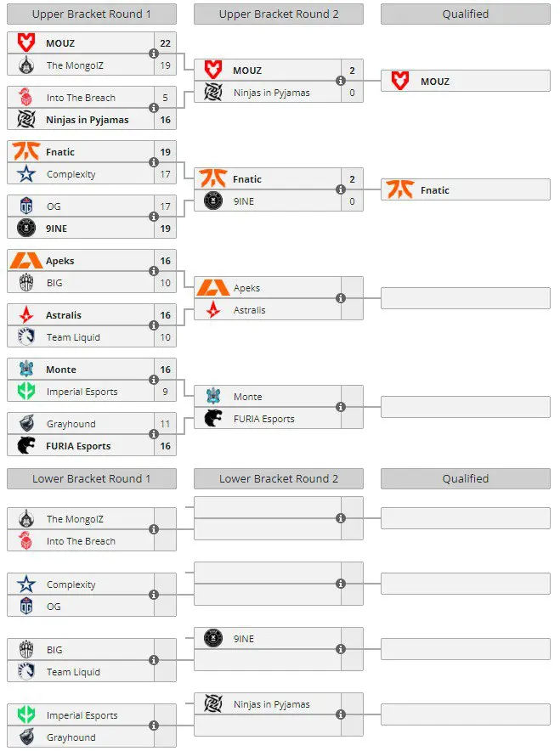Click the Astralis logo in Upper Bracket Round 1
The height and width of the screenshot is (751, 560).
coord(26,315)
